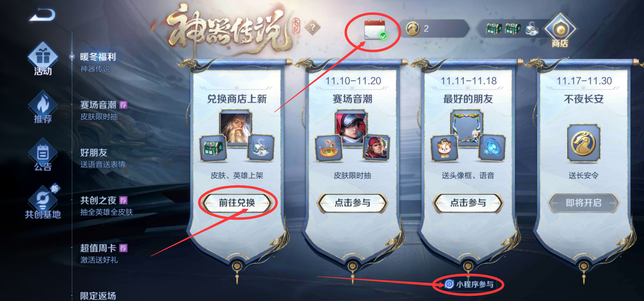Screen dimensions: 644x301
Task: Open the 公告 calendar icon section
Action: point(43,154)
